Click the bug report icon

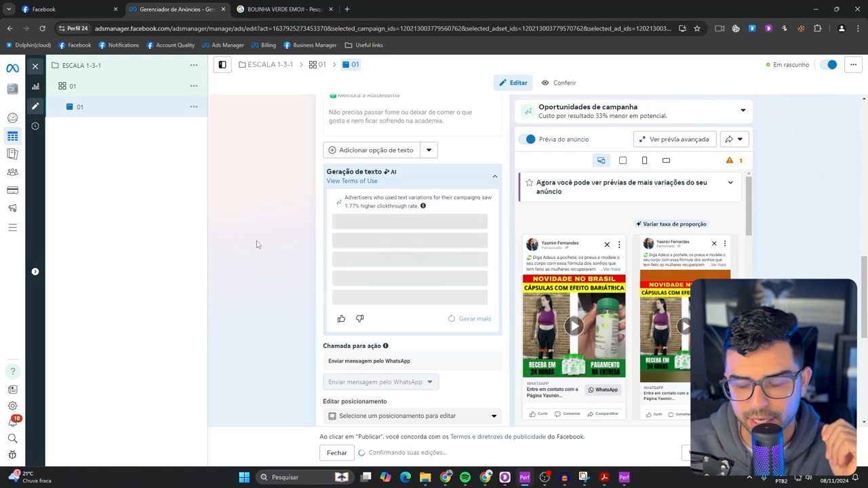coord(12,455)
